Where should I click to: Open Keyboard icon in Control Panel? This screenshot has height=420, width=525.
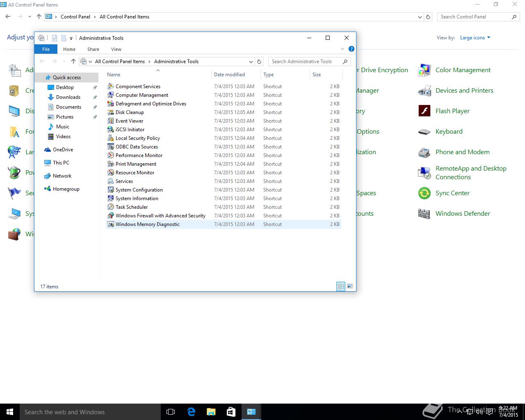click(424, 132)
